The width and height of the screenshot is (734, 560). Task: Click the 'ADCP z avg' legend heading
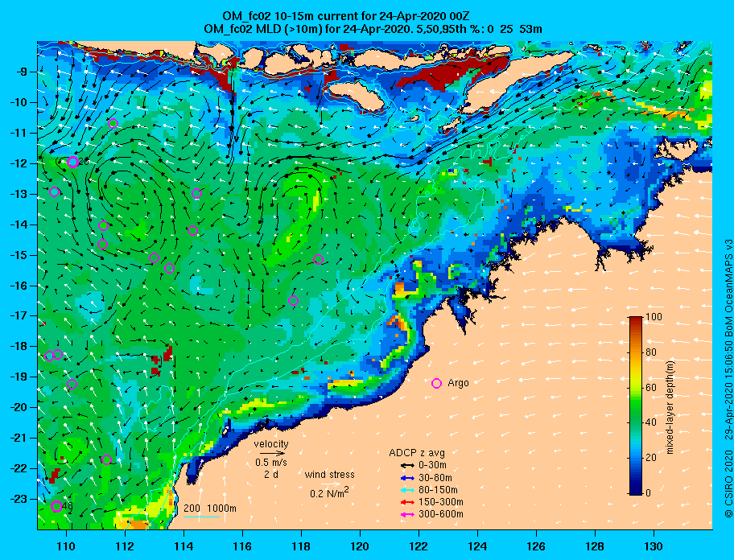tap(417, 453)
